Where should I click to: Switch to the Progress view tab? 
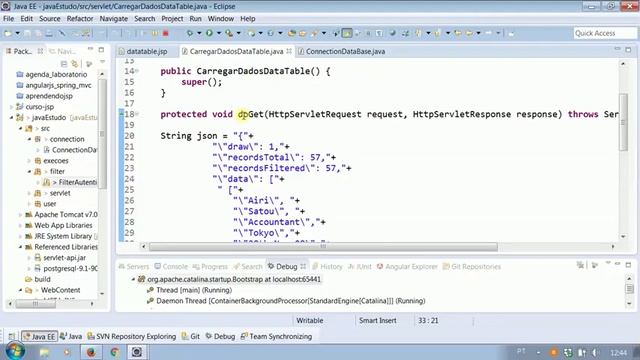click(210, 267)
